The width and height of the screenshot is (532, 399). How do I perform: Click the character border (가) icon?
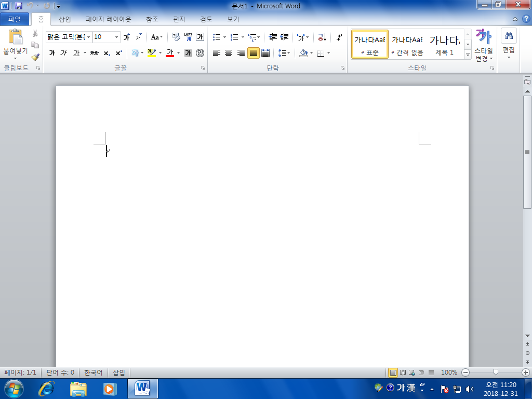(200, 37)
